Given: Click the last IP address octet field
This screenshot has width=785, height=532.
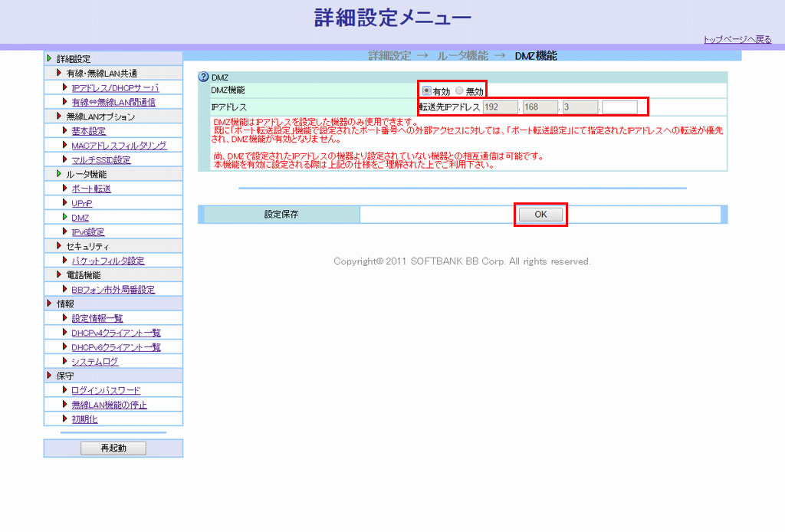Looking at the screenshot, I should pos(619,107).
